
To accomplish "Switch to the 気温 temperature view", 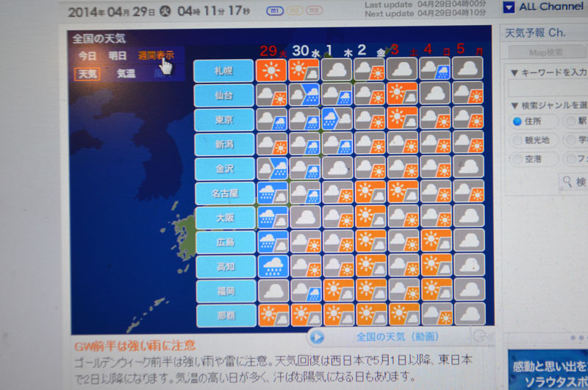I will [x=126, y=74].
